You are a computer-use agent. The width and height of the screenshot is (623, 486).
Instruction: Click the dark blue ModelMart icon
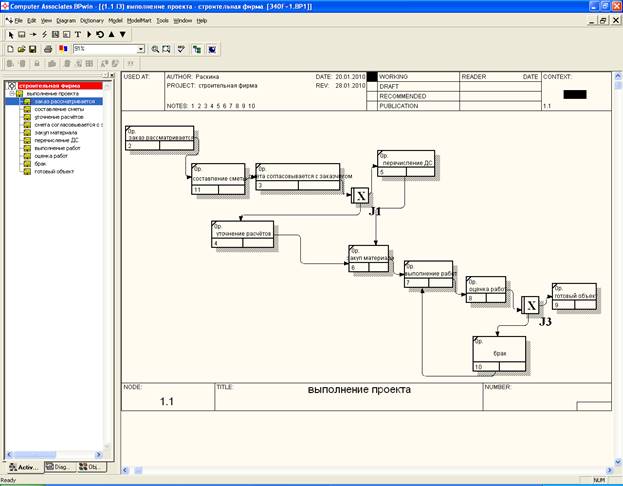tap(212, 49)
